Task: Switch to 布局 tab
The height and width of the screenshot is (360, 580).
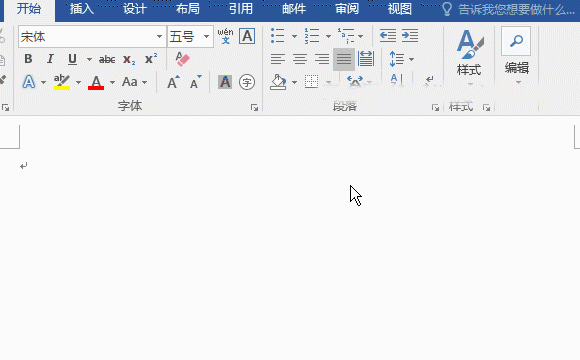Action: point(188,9)
